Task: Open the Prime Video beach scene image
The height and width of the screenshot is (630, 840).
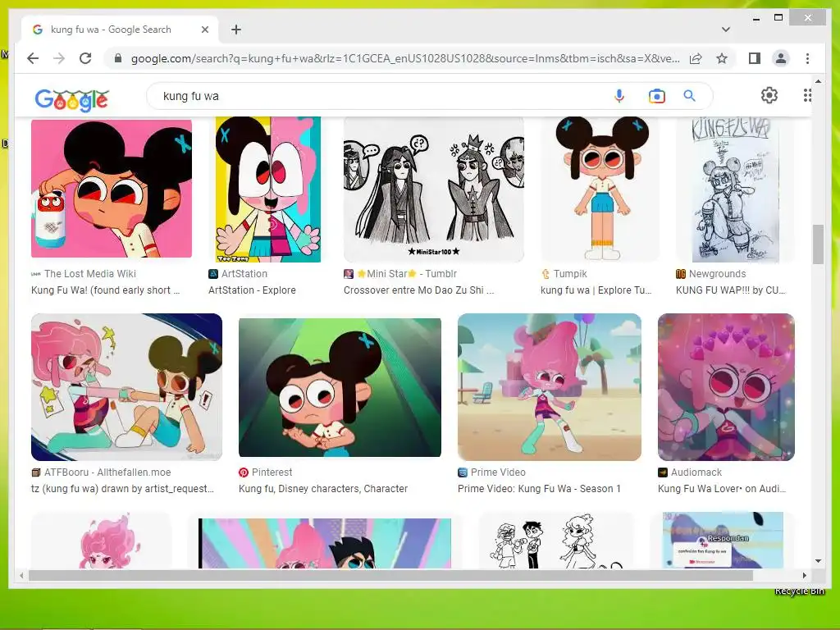Action: coord(549,387)
